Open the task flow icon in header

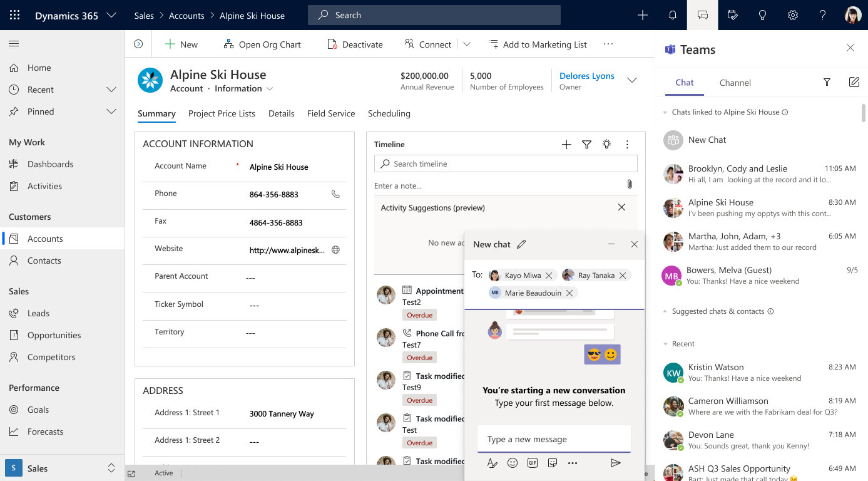coord(733,15)
